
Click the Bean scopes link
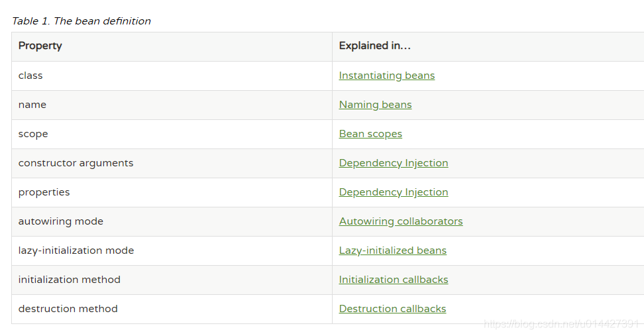pos(370,134)
